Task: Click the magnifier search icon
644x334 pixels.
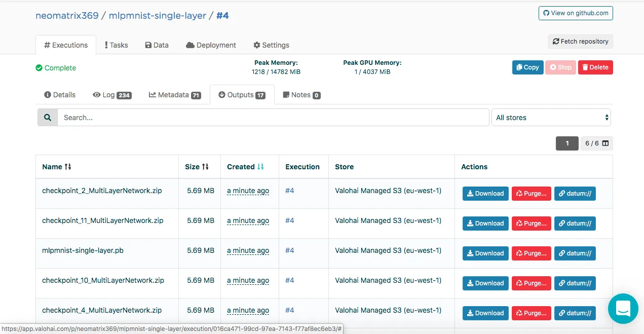Action: click(x=48, y=118)
